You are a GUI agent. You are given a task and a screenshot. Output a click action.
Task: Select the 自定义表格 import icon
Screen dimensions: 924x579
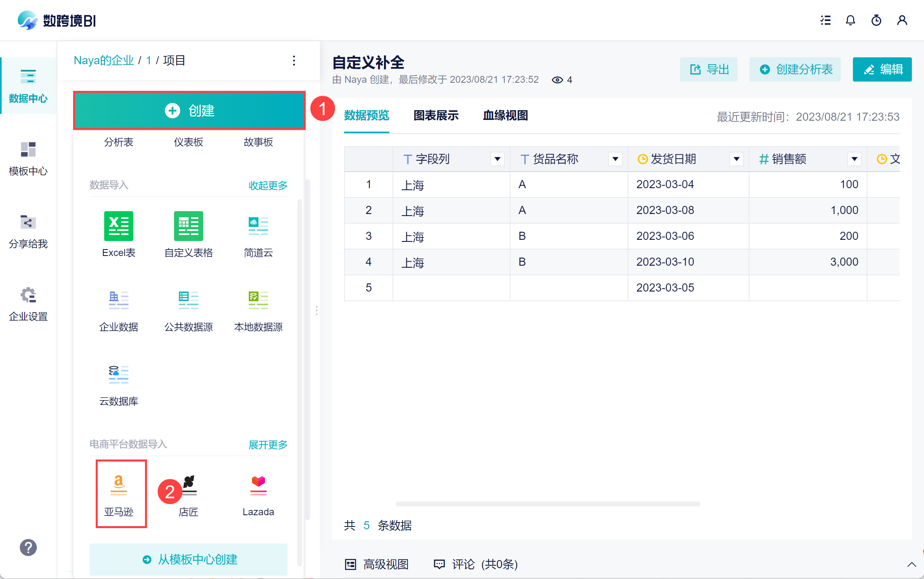pos(188,226)
